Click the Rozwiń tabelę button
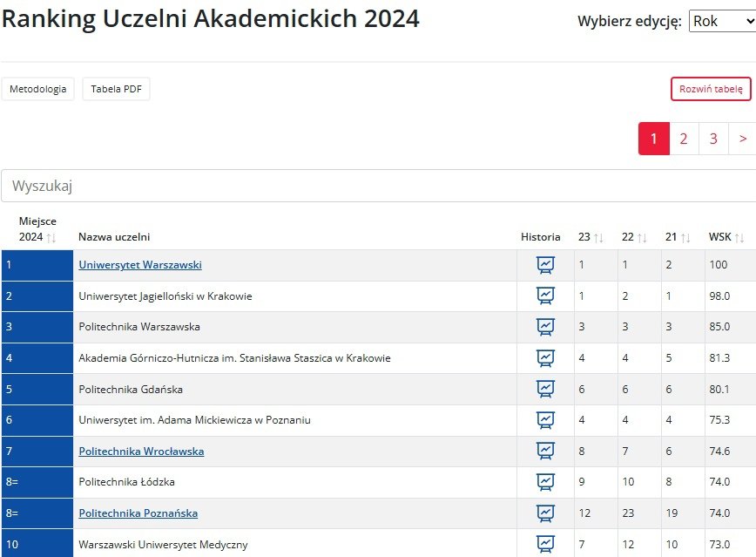756x557 pixels. tap(711, 89)
